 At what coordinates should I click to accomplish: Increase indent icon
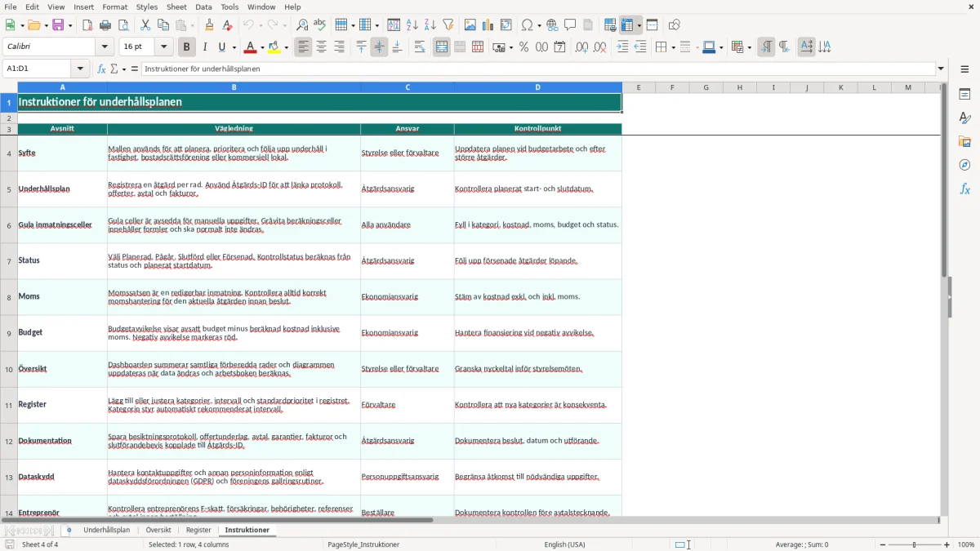(622, 47)
